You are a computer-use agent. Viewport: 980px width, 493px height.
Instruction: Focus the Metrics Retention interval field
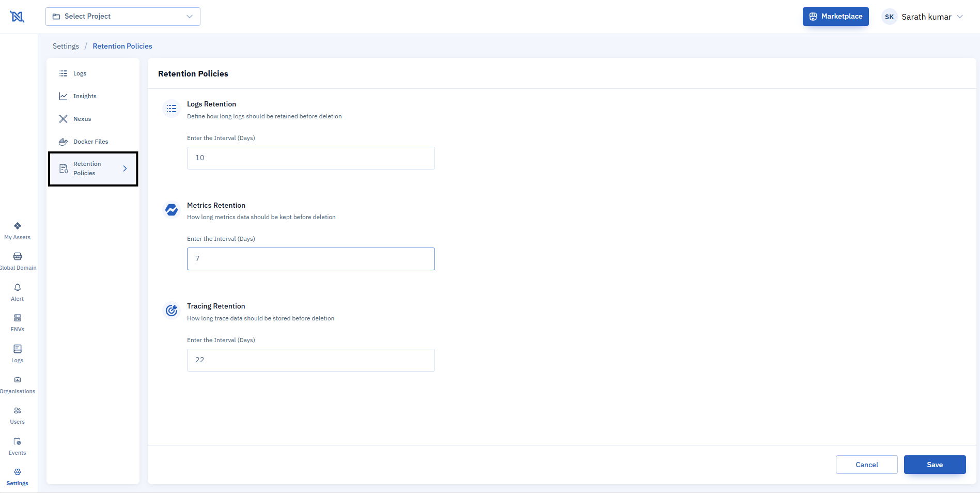[311, 259]
